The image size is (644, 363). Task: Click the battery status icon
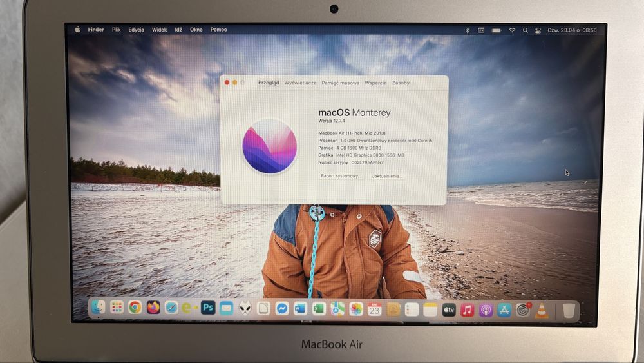point(497,30)
